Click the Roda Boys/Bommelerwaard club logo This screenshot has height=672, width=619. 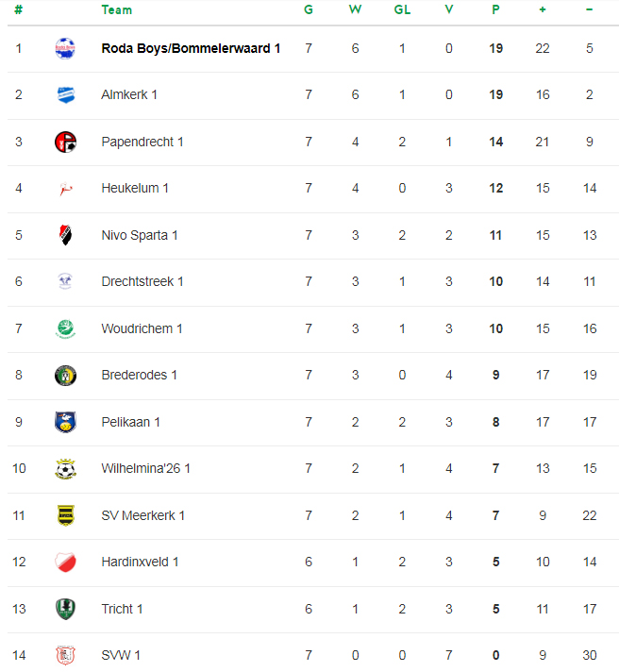tap(64, 48)
